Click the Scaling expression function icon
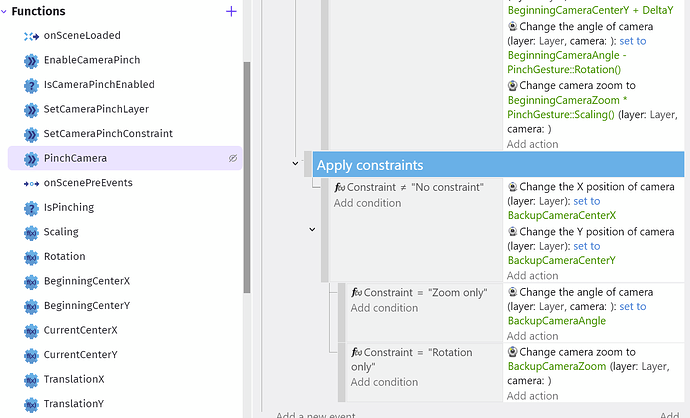 pos(31,232)
